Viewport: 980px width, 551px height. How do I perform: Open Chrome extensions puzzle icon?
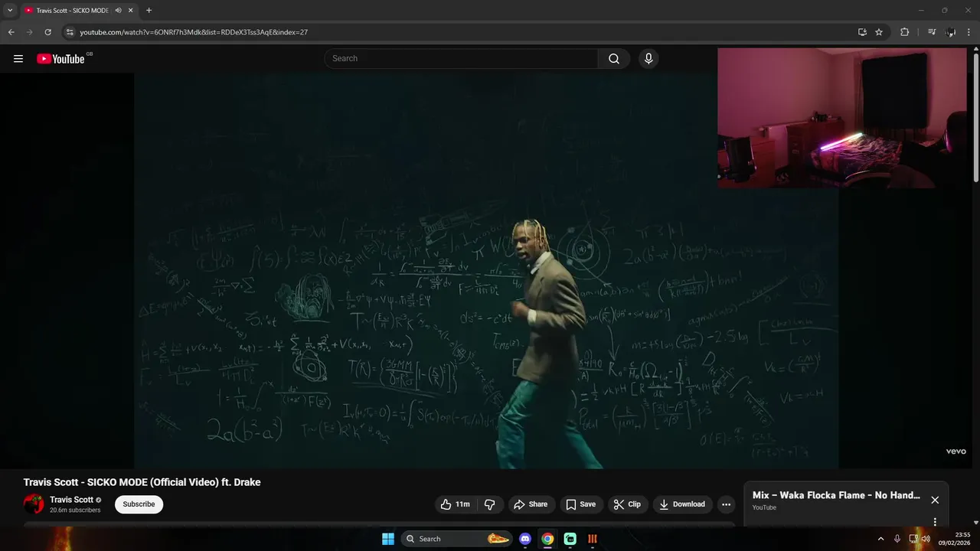(904, 32)
